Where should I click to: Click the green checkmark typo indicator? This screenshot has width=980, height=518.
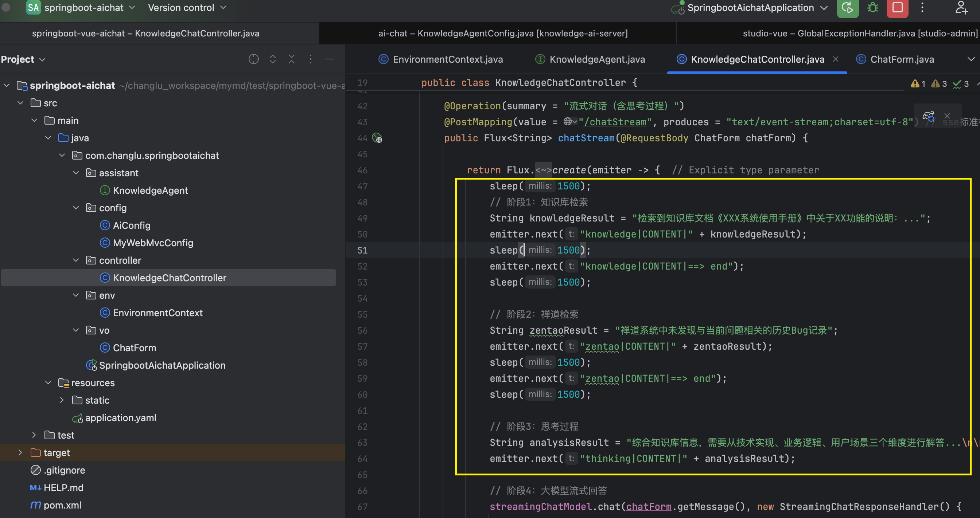pos(961,84)
